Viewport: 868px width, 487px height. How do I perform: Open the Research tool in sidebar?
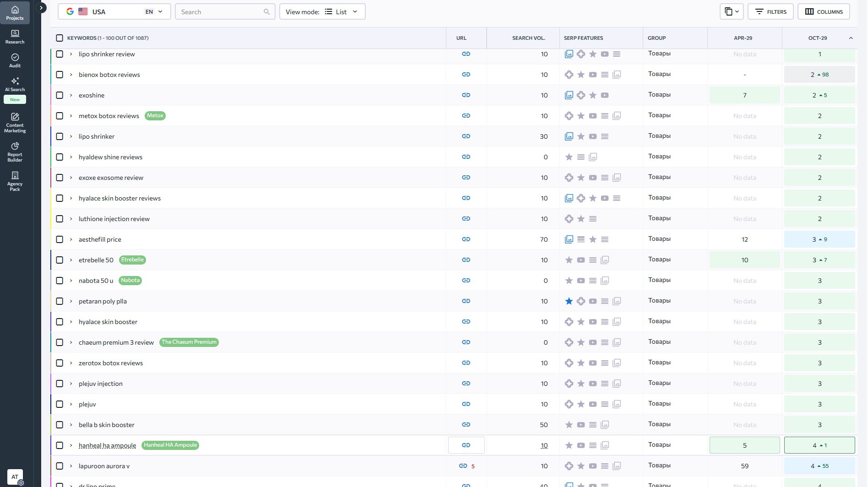tap(15, 37)
